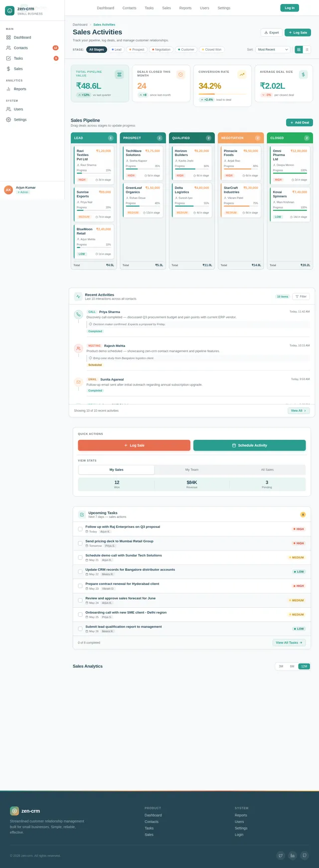319x868 pixels.
Task: Select the All Stages filter chip
Action: pyautogui.click(x=97, y=49)
